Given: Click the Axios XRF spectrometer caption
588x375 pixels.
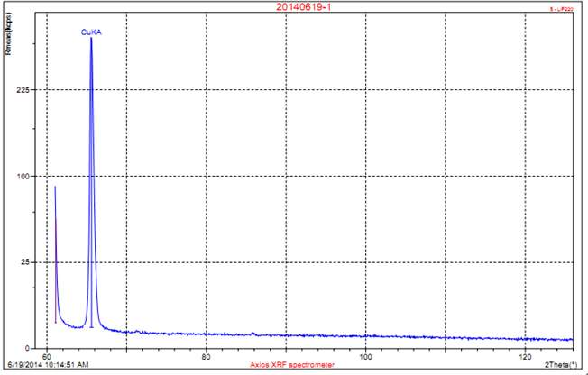Looking at the screenshot, I should pos(292,364).
